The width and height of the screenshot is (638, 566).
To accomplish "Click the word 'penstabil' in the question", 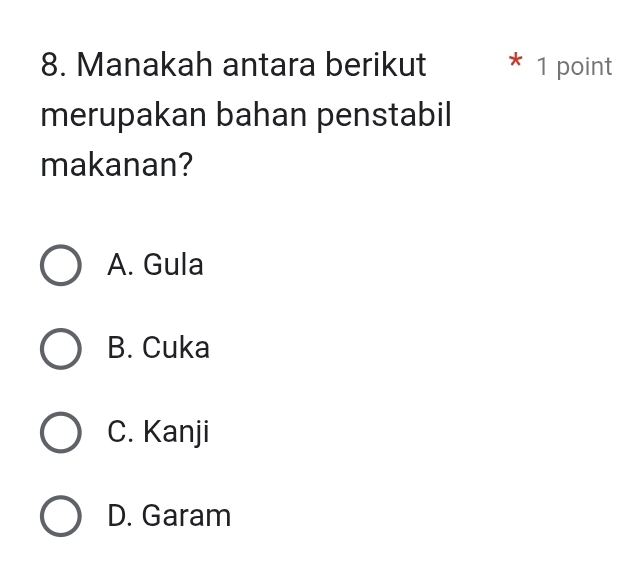I will click(384, 114).
